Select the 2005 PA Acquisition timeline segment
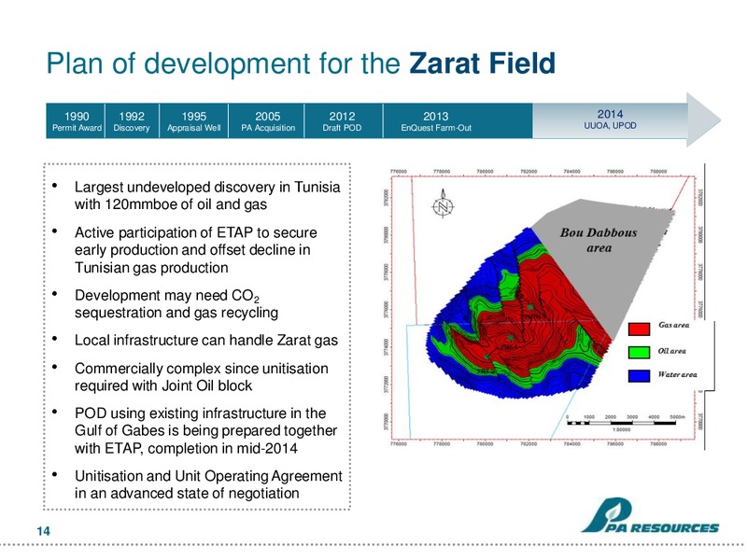This screenshot has width=747, height=560. coord(266,121)
